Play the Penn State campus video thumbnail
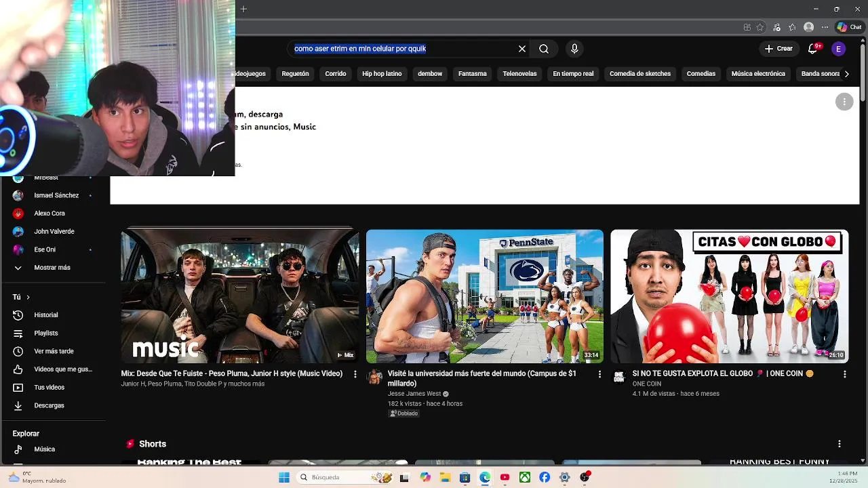The image size is (868, 488). click(x=485, y=297)
